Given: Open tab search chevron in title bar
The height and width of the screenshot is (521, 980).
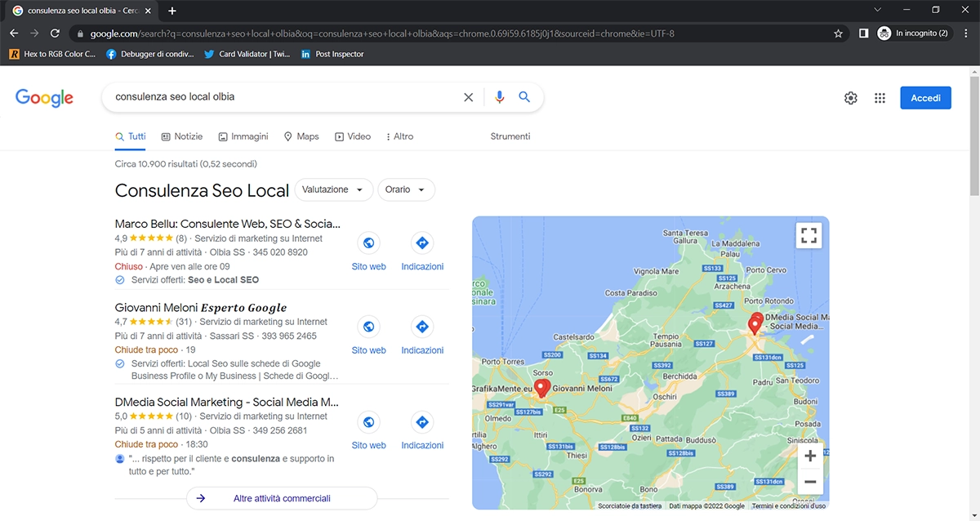Looking at the screenshot, I should [x=877, y=11].
